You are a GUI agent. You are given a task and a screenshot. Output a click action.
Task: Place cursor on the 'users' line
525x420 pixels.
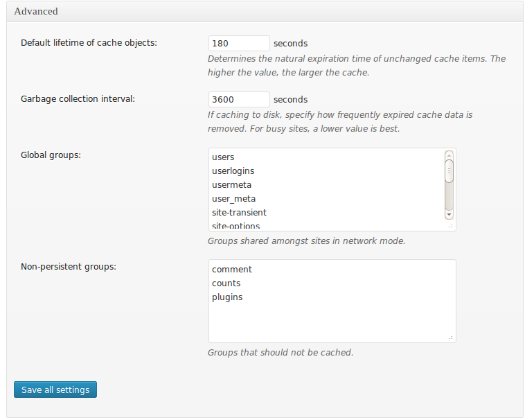click(x=223, y=157)
